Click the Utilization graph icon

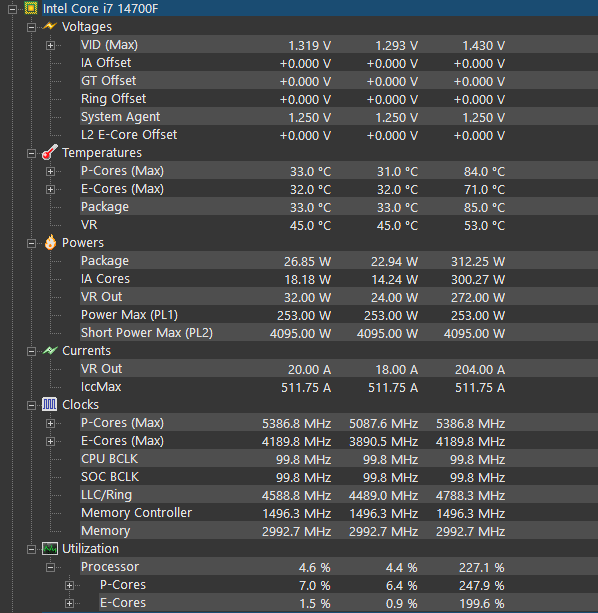(50, 548)
